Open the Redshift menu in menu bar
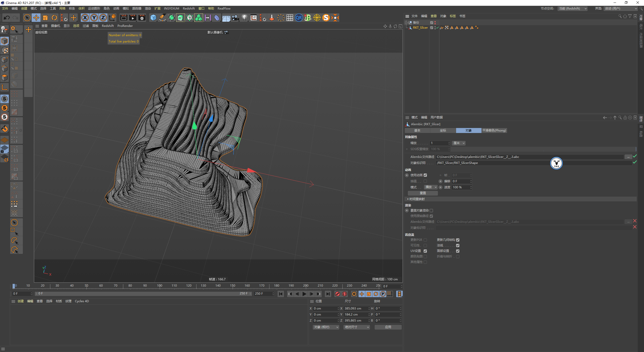 (189, 9)
